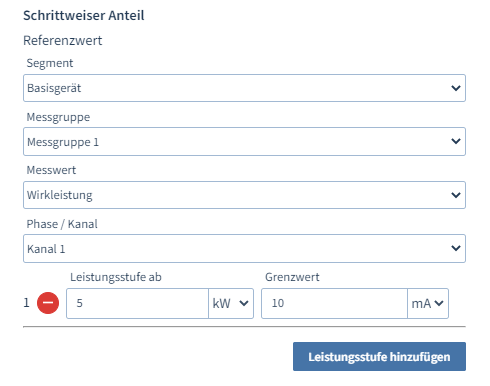Click the chevron arrow in the Kanal 1 field
This screenshot has width=490, height=386.
click(x=456, y=248)
